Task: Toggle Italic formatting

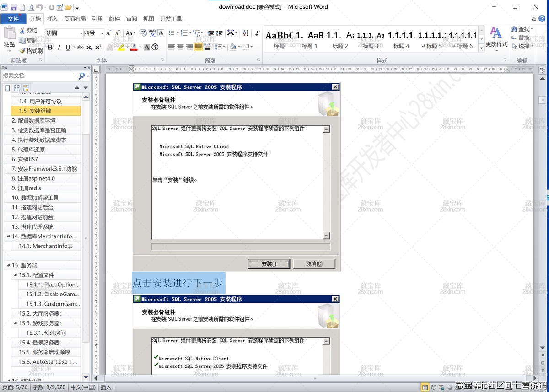Action: coord(59,47)
